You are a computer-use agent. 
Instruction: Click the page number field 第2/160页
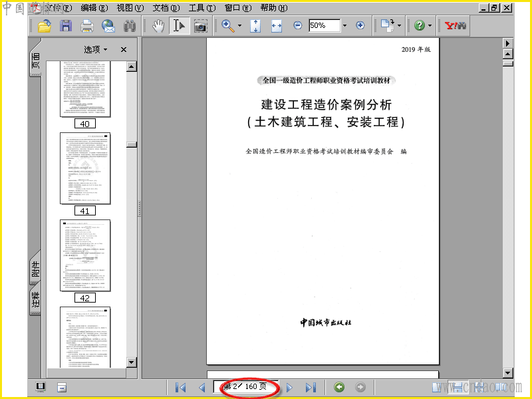pyautogui.click(x=245, y=387)
